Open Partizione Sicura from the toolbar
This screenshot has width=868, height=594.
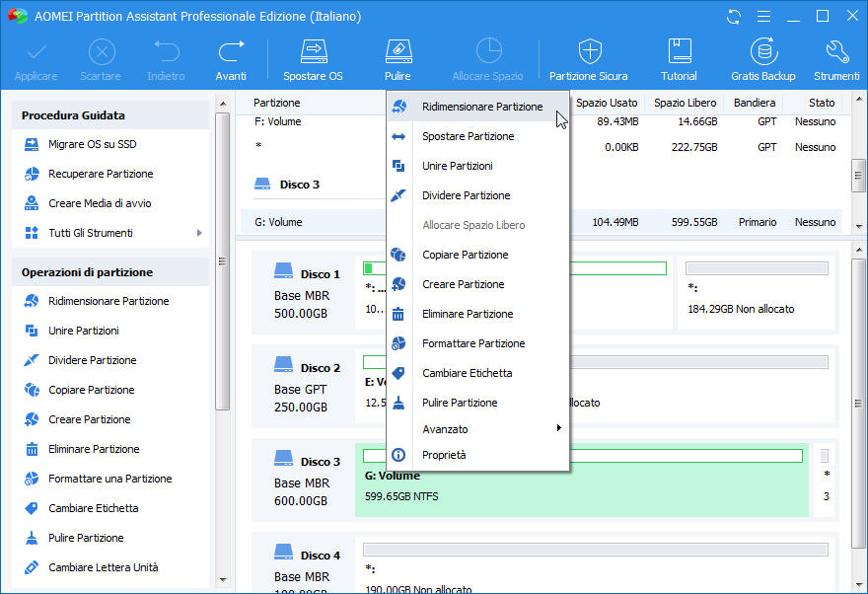[589, 60]
